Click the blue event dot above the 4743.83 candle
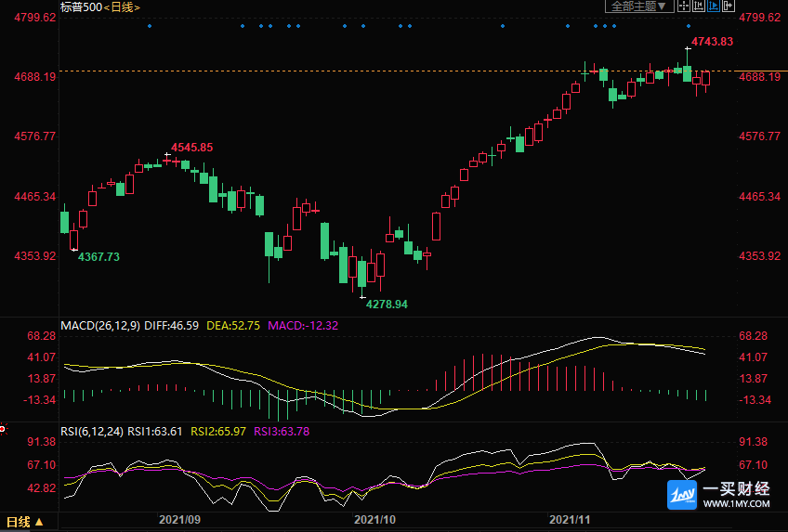The image size is (788, 532). coord(689,26)
